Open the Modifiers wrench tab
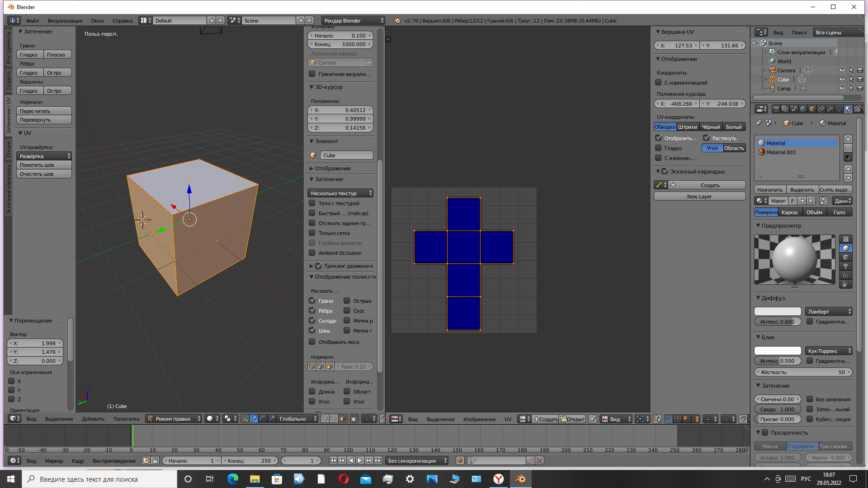 [x=830, y=109]
